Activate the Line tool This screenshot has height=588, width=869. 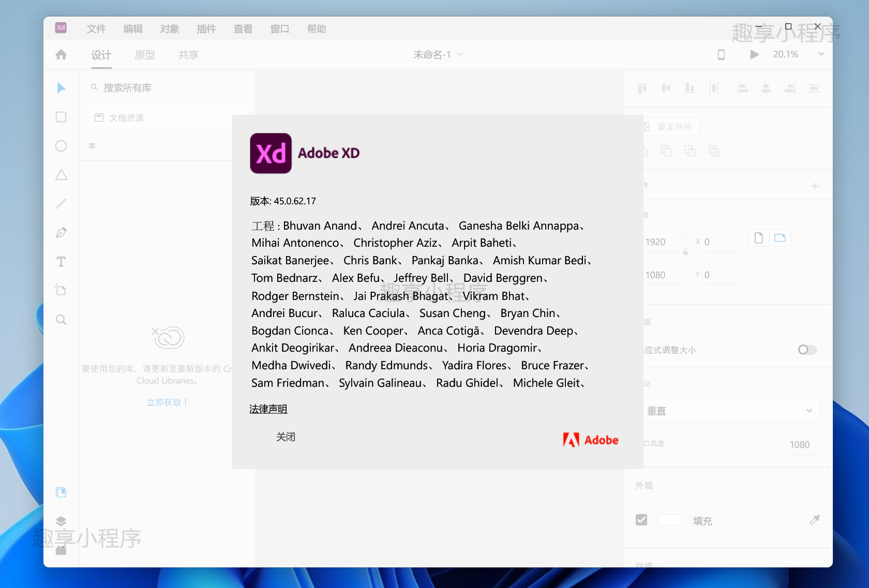pyautogui.click(x=61, y=204)
